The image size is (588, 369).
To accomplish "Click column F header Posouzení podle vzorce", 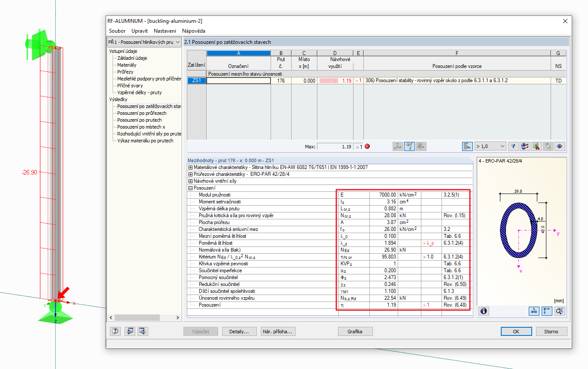I will (x=457, y=66).
